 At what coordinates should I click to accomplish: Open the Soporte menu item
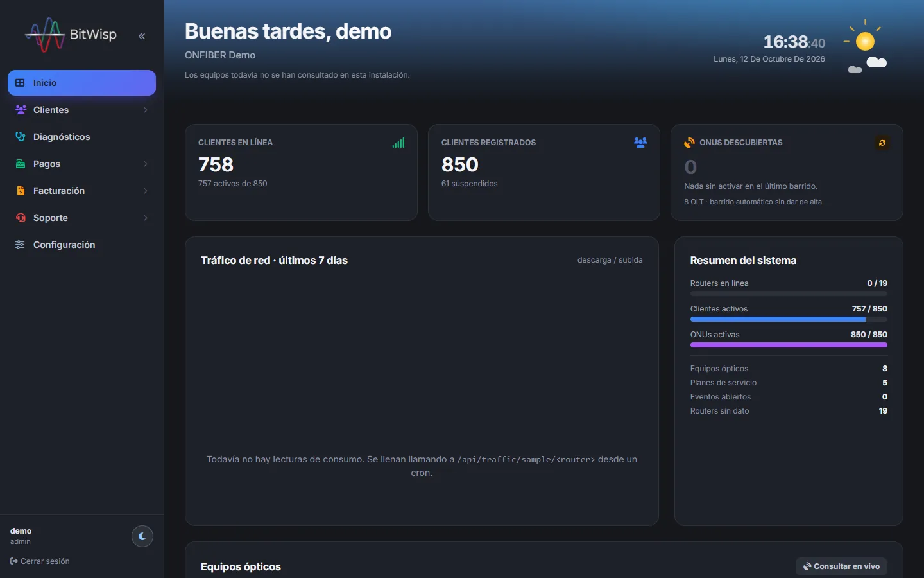[81, 218]
